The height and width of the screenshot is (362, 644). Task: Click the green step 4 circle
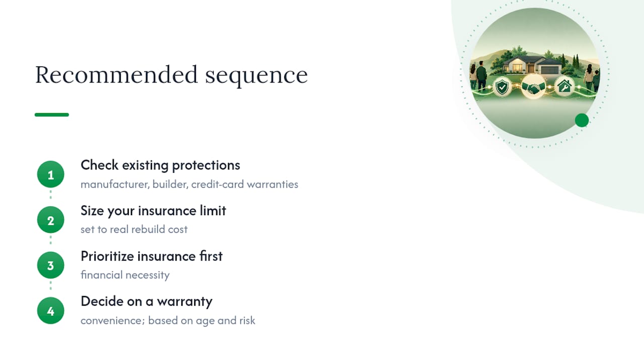(x=50, y=311)
